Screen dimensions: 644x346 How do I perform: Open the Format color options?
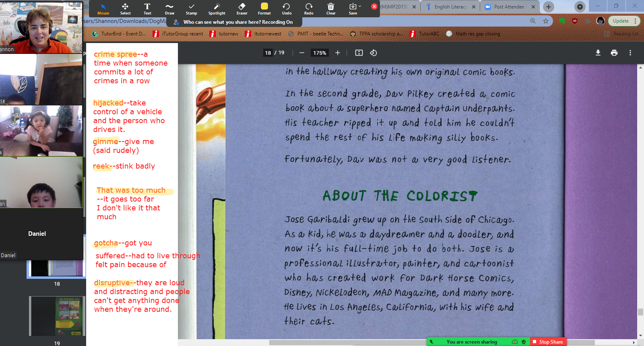[x=264, y=9]
